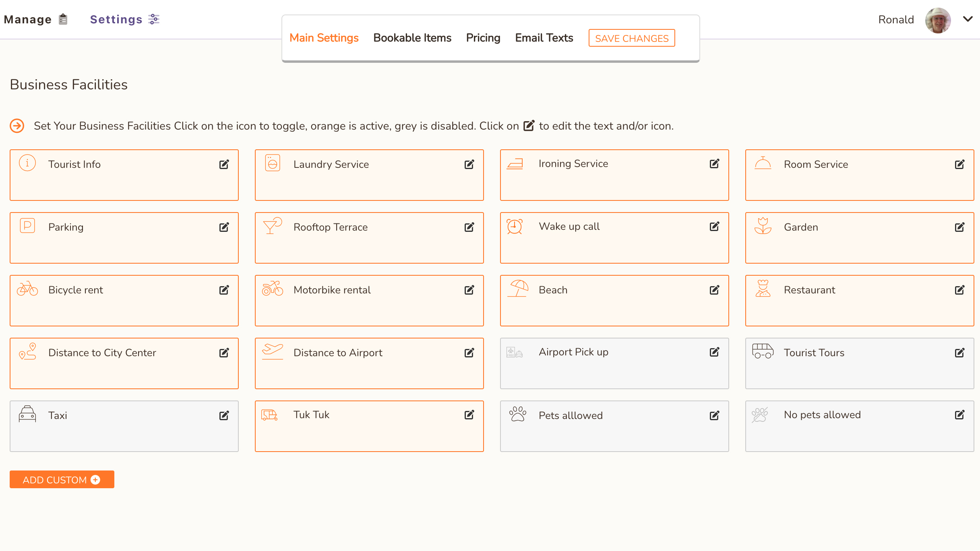
Task: Click the Settings sliders icon
Action: point(154,19)
